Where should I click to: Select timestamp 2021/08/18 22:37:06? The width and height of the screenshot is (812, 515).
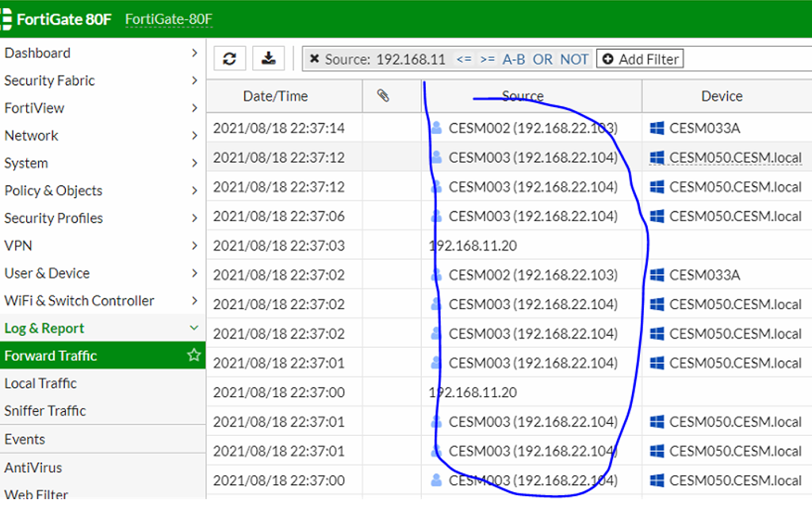coord(278,216)
